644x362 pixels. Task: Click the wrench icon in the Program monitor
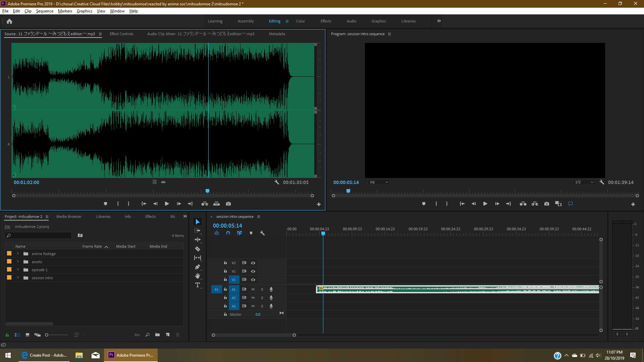tap(602, 182)
